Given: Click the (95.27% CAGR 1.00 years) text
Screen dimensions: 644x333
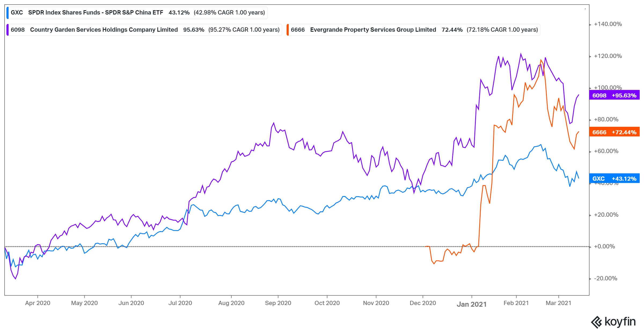Looking at the screenshot, I should pos(244,30).
